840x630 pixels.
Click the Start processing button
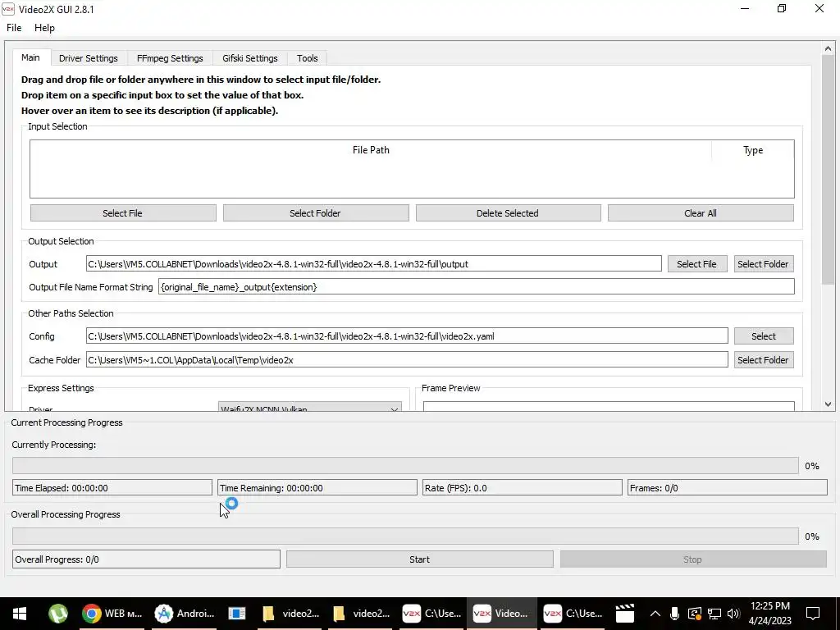tap(419, 559)
